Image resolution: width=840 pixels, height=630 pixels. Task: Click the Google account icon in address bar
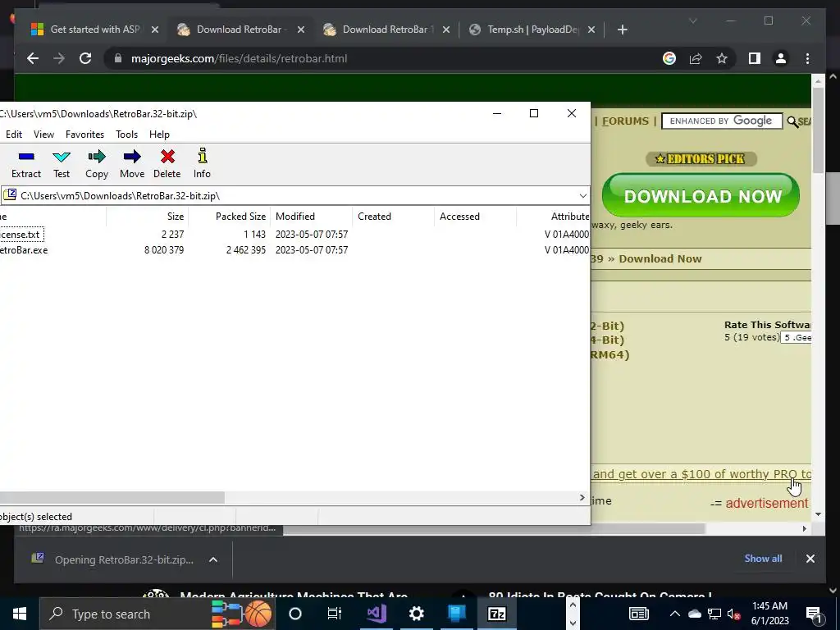(x=669, y=58)
